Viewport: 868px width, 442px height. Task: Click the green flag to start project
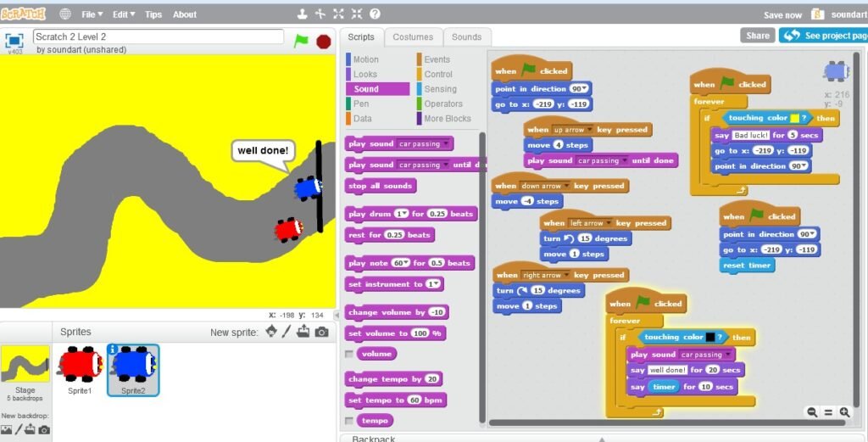pyautogui.click(x=301, y=41)
